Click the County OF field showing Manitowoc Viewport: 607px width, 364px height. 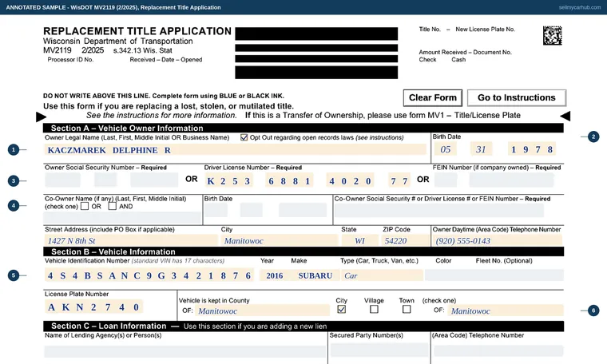point(262,311)
